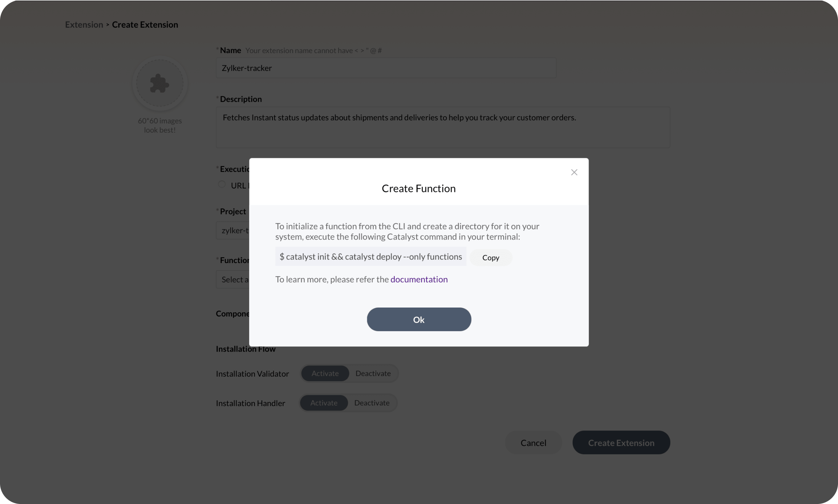Upload extension puzzle icon image

[x=160, y=83]
